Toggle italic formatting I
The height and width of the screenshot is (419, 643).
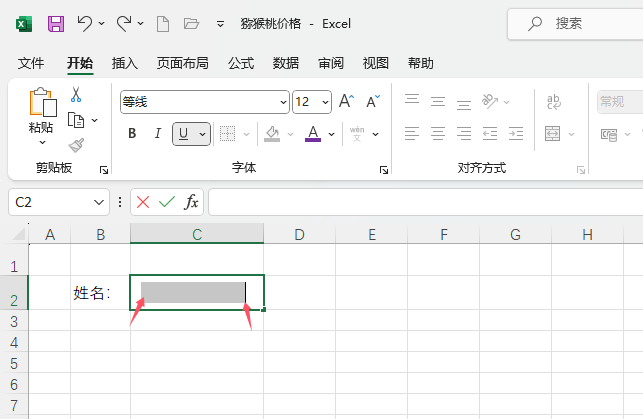click(x=158, y=133)
